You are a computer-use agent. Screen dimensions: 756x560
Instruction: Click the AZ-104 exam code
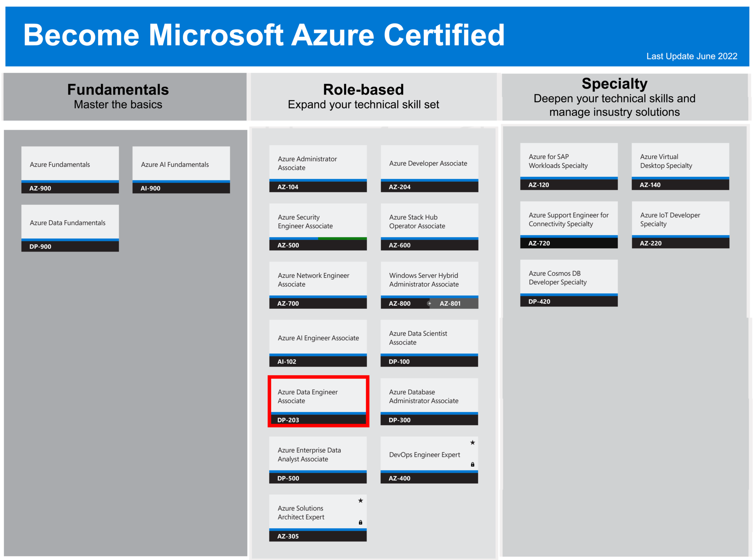pyautogui.click(x=288, y=187)
